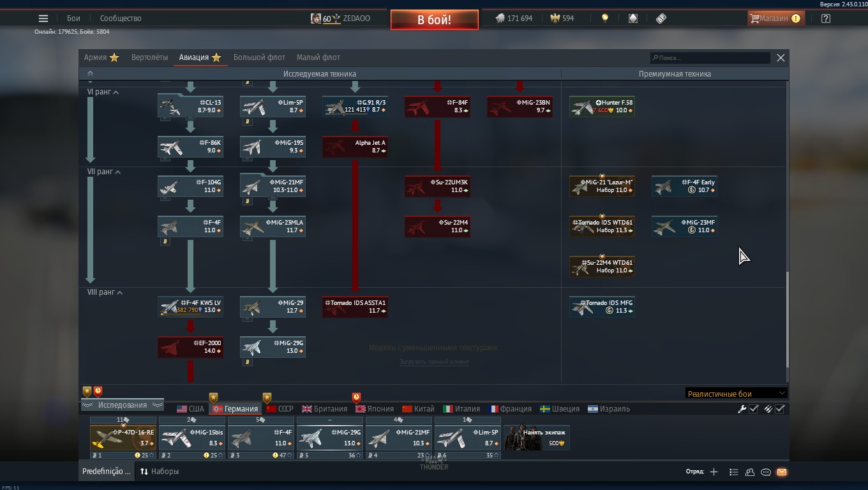
Task: Click the search field Поиск
Action: [x=710, y=57]
